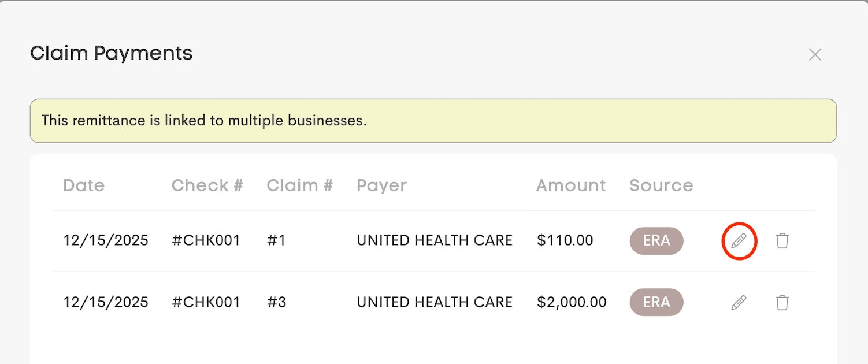Click the multiple businesses remittance banner
This screenshot has width=868, height=364.
coord(433,121)
